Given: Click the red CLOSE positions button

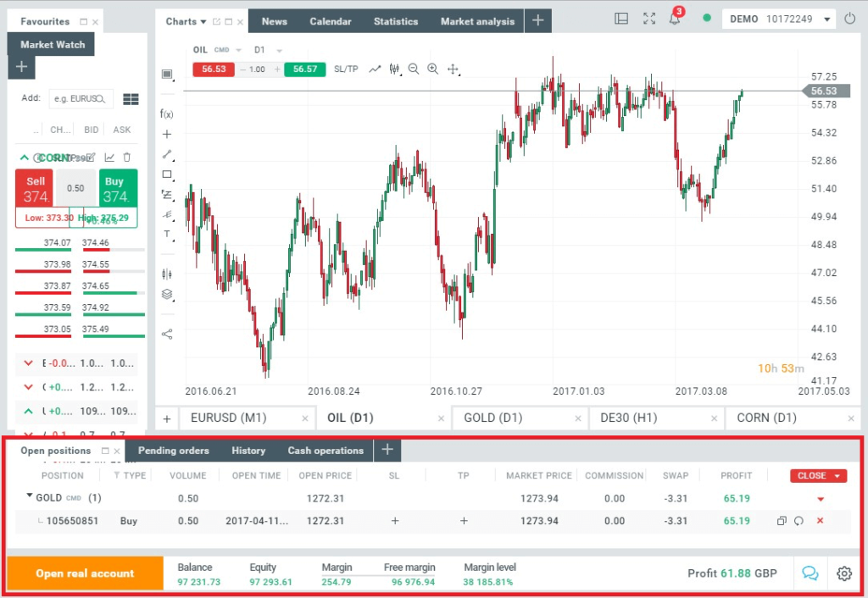Looking at the screenshot, I should click(x=817, y=476).
